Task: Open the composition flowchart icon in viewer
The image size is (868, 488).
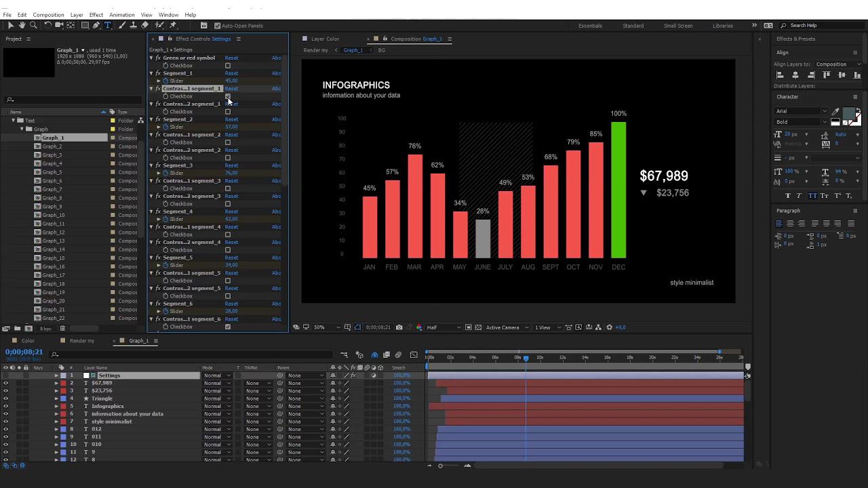Action: coord(599,327)
